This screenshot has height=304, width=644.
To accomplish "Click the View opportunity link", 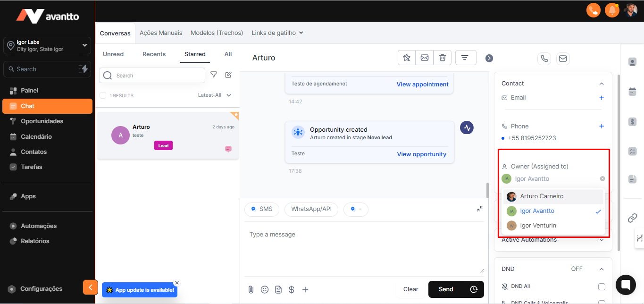I will click(421, 154).
